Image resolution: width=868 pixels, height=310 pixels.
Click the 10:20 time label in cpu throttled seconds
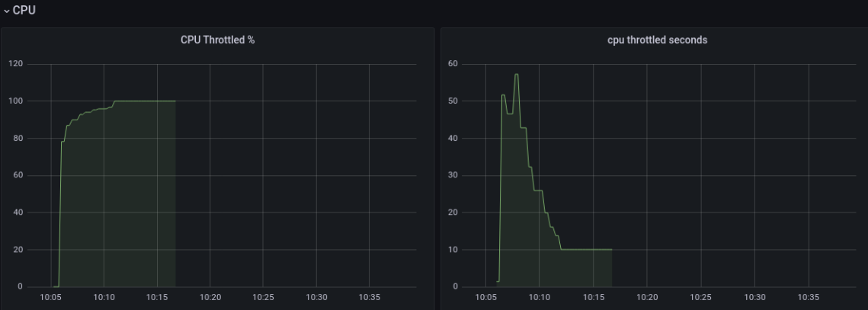(x=646, y=297)
